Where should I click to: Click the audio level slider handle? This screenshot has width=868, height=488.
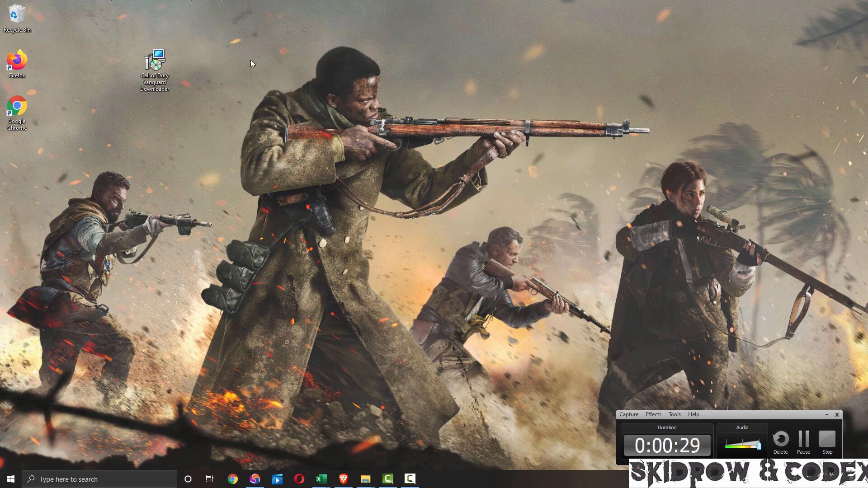coord(759,446)
